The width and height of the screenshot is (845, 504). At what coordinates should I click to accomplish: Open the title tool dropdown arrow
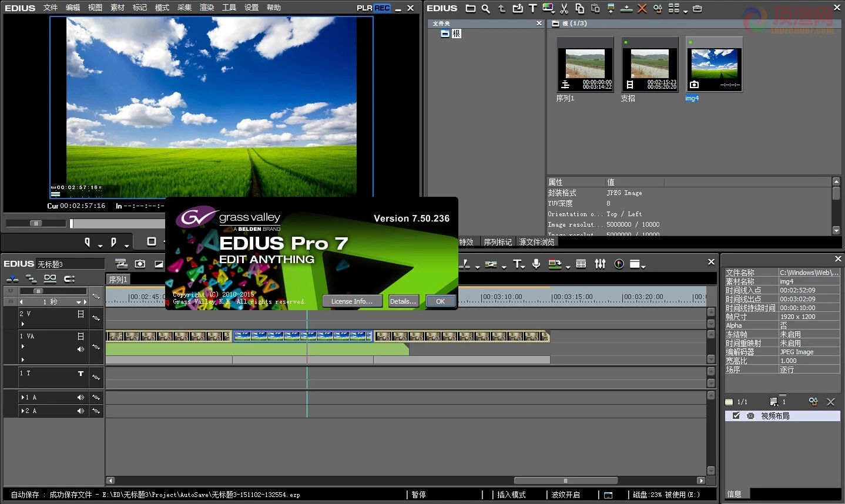(524, 267)
